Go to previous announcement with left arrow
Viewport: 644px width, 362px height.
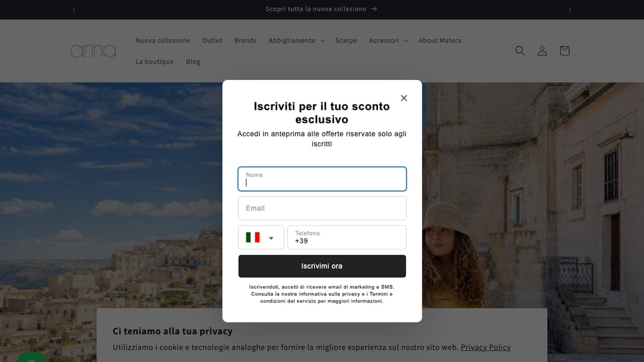pyautogui.click(x=74, y=9)
